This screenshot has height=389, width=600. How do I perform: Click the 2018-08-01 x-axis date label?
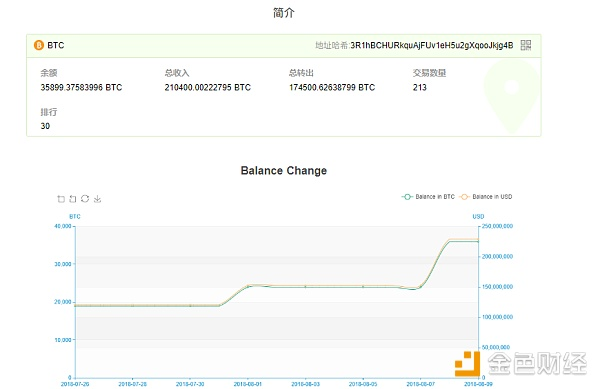248,384
